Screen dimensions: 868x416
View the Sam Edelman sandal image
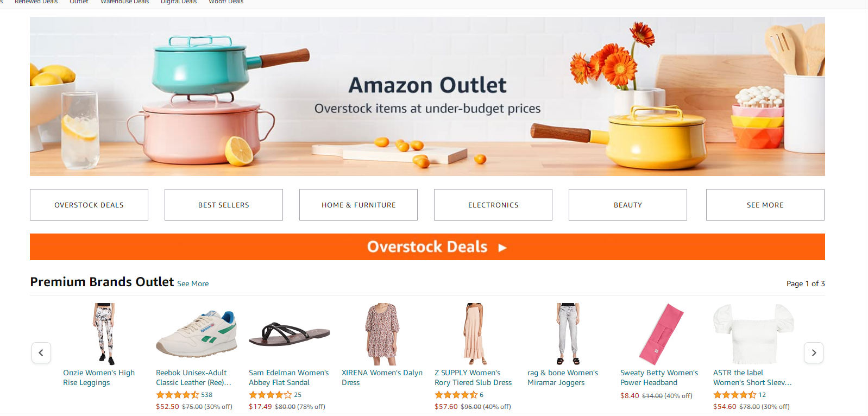pos(289,334)
